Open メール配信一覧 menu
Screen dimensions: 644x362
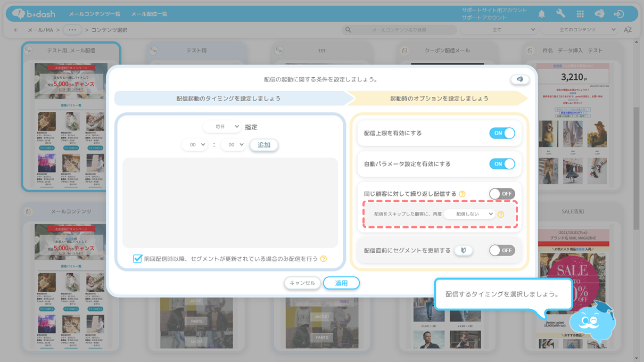tap(149, 14)
